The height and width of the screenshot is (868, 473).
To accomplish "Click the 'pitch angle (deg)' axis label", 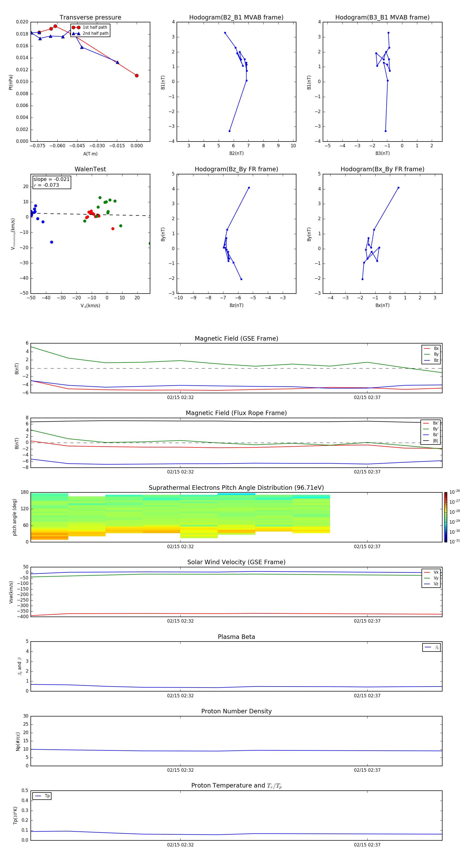I will coord(14,517).
